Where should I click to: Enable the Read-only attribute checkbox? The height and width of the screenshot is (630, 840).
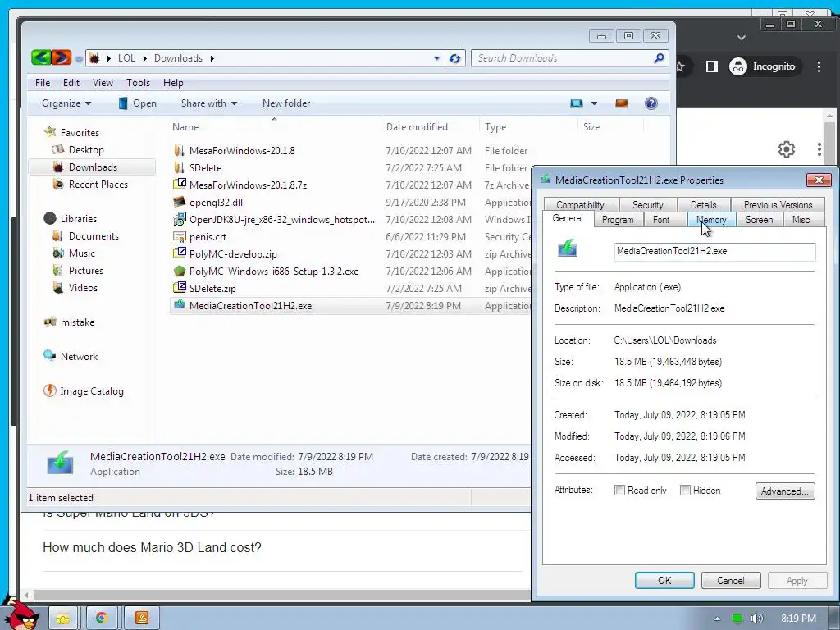point(619,491)
